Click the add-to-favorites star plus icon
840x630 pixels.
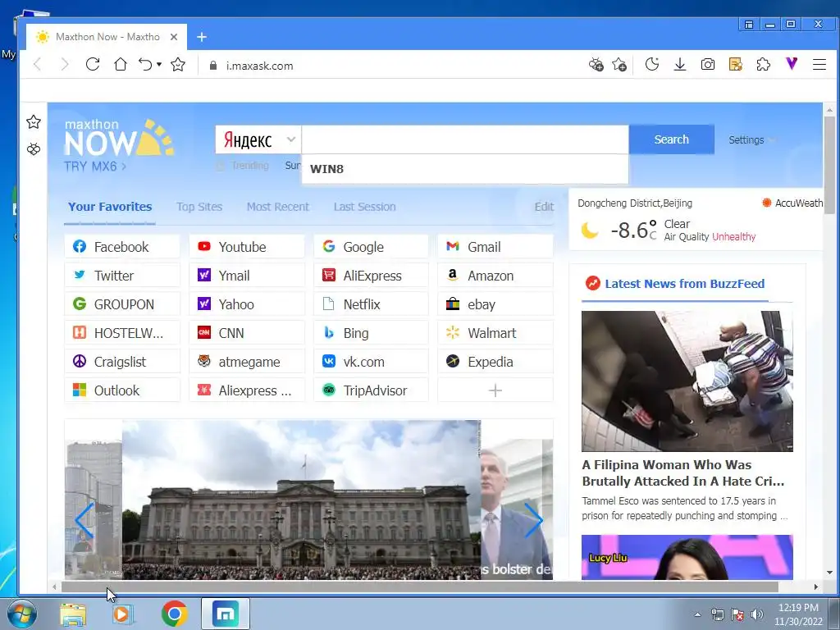[620, 65]
